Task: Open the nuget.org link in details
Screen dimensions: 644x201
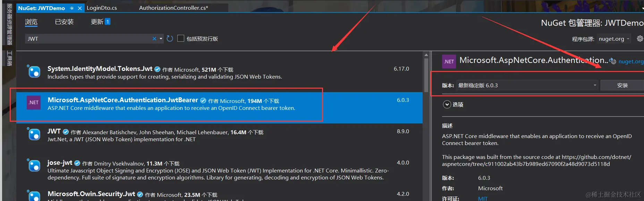Action: pyautogui.click(x=631, y=62)
